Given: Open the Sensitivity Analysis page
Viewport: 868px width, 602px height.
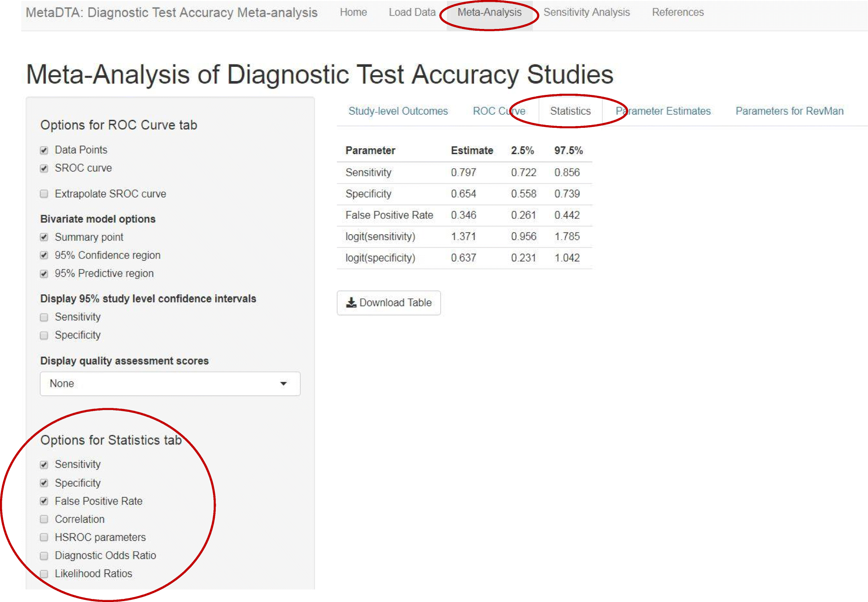Looking at the screenshot, I should 586,12.
